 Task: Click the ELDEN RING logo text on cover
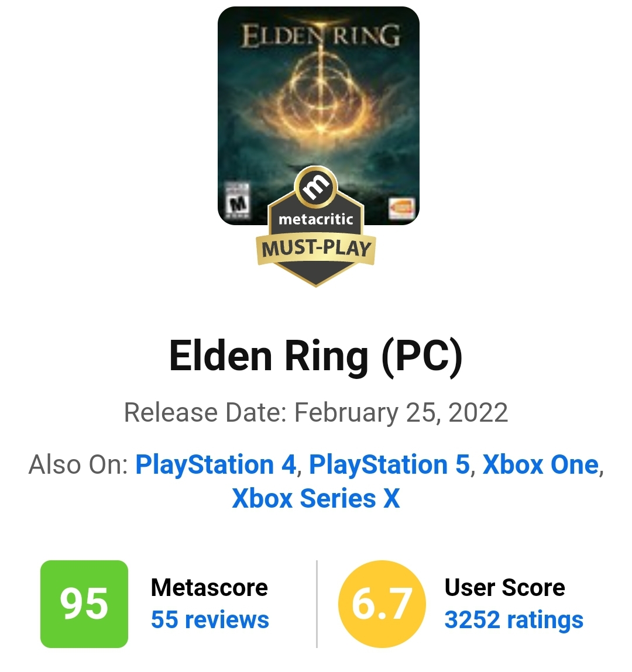(321, 36)
